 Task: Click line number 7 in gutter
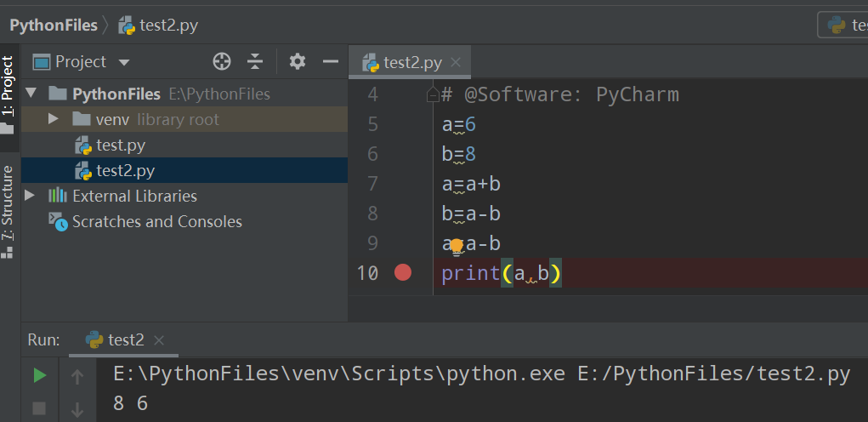click(x=372, y=183)
